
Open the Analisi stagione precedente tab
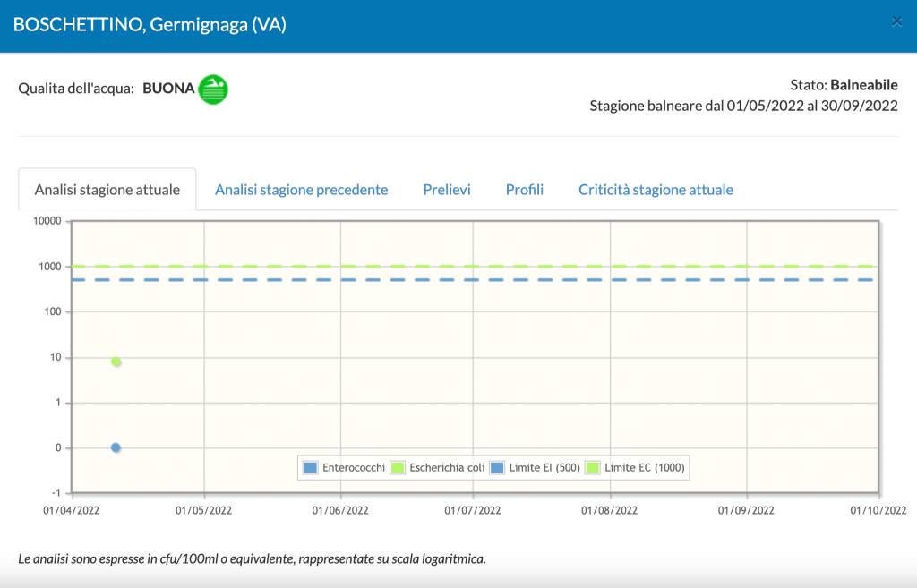[x=301, y=190]
